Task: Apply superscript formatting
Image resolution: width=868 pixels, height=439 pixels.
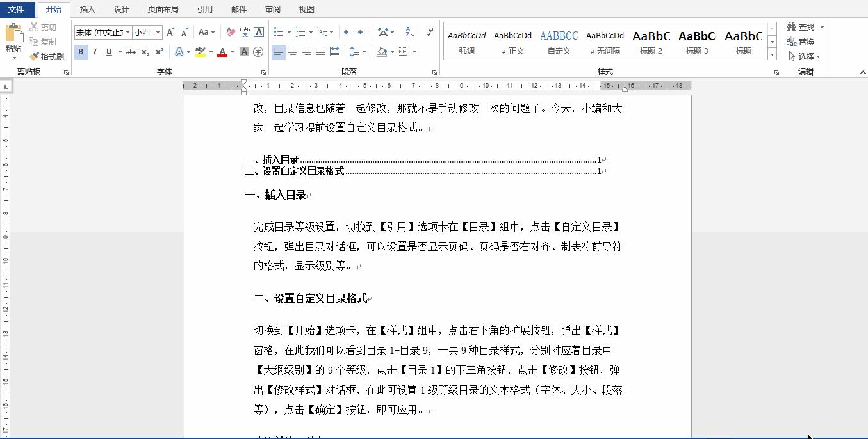Action: click(160, 52)
